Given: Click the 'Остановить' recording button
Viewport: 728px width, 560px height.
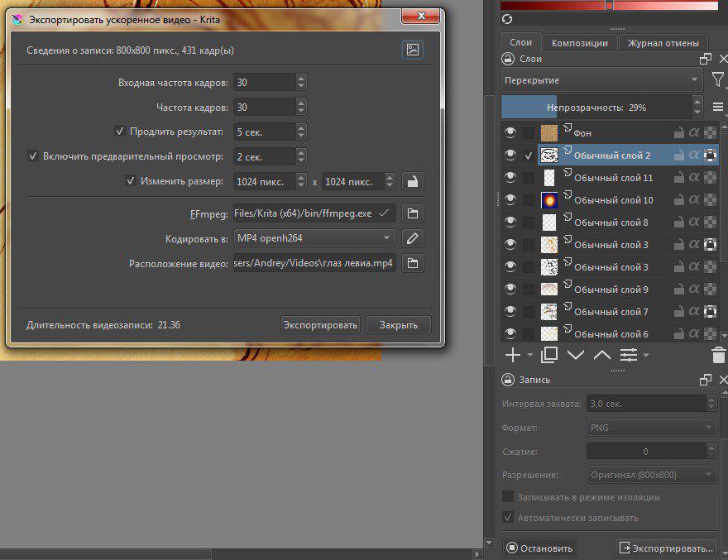Looking at the screenshot, I should coord(540,548).
